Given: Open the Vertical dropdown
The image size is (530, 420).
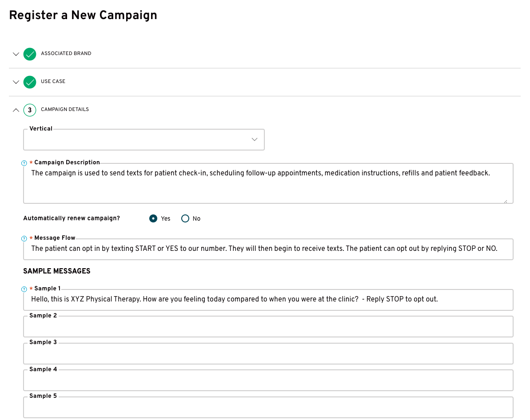Looking at the screenshot, I should (144, 139).
